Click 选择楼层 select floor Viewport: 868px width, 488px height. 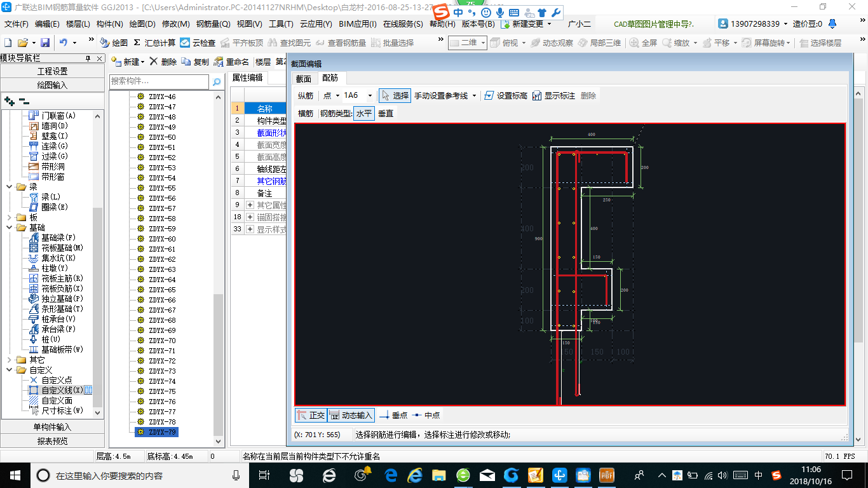click(x=820, y=43)
